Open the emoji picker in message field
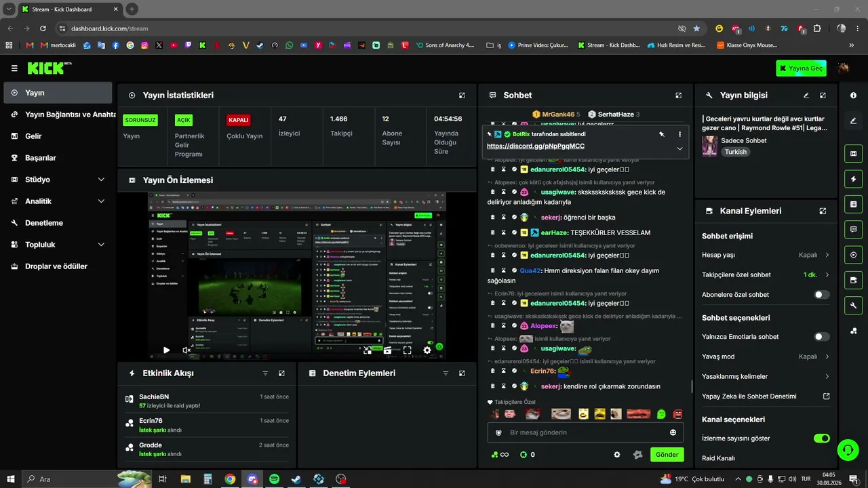The width and height of the screenshot is (868, 488). point(673,432)
